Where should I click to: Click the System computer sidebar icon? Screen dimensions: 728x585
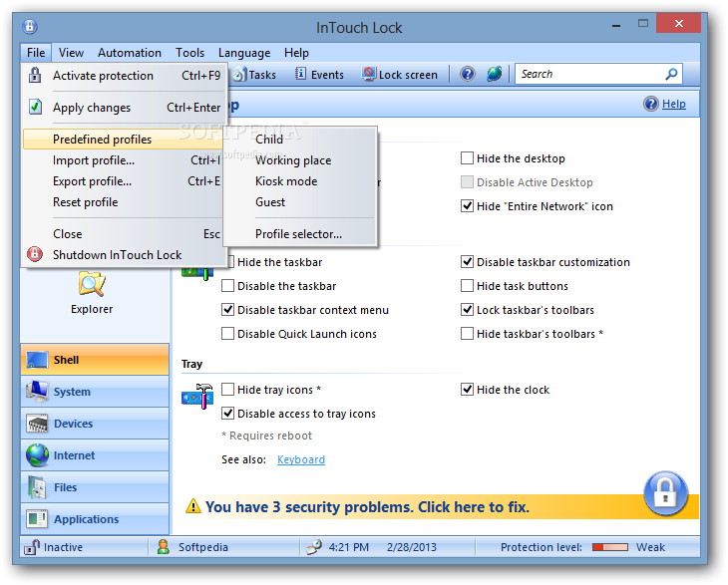(37, 392)
